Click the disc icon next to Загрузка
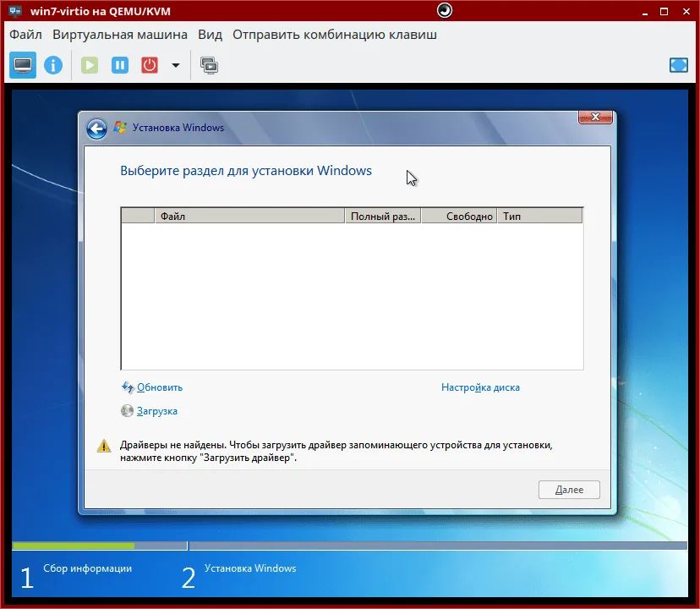700x609 pixels. point(127,411)
